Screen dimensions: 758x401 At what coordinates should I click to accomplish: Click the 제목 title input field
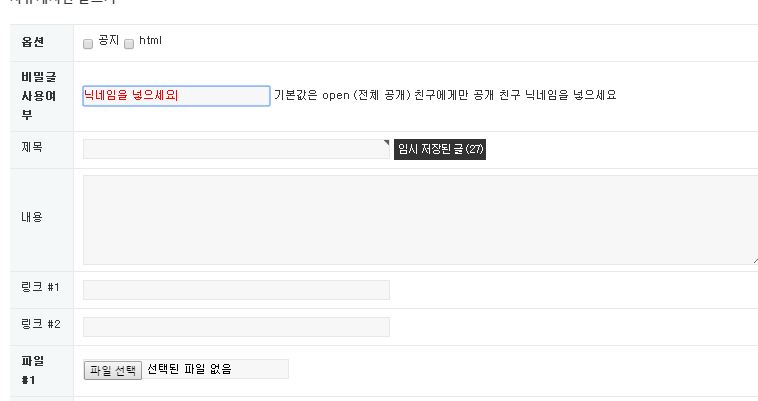pos(235,149)
